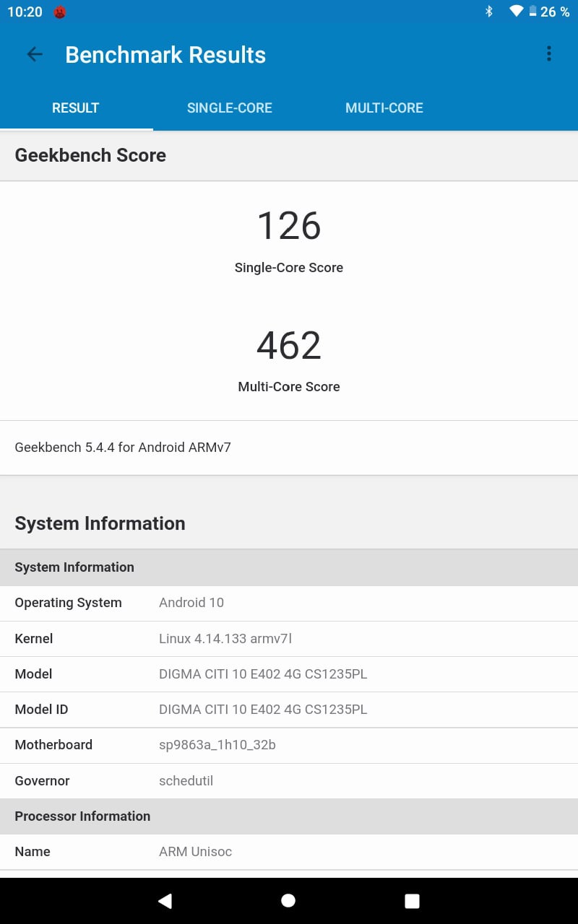
Task: Switch to the MULTI-CORE tab
Action: [x=384, y=108]
